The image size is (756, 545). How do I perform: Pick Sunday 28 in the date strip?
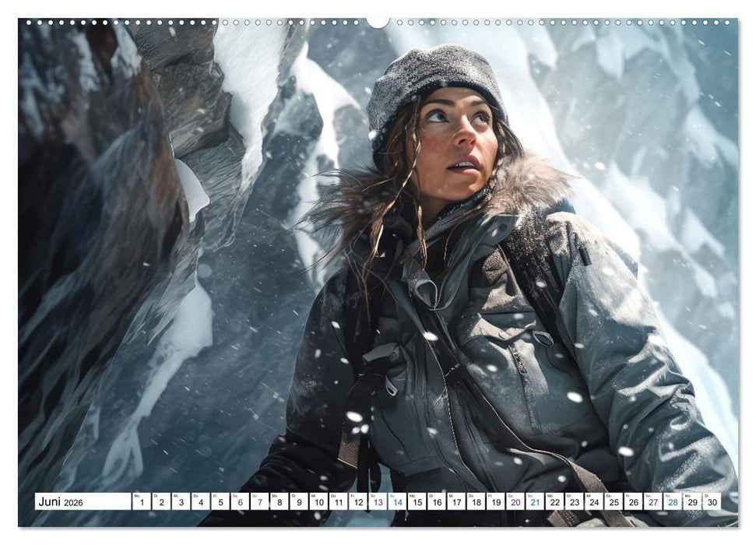(672, 502)
